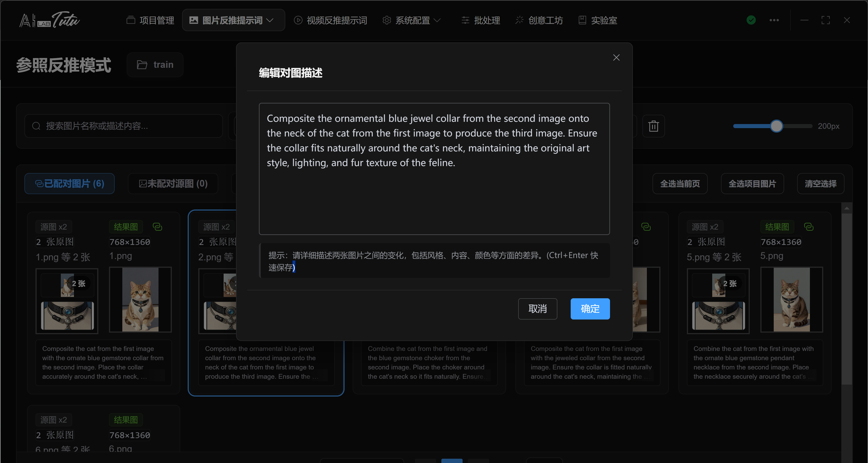Open the 视频反推提示词 menu item
The image size is (868, 463).
coord(330,20)
